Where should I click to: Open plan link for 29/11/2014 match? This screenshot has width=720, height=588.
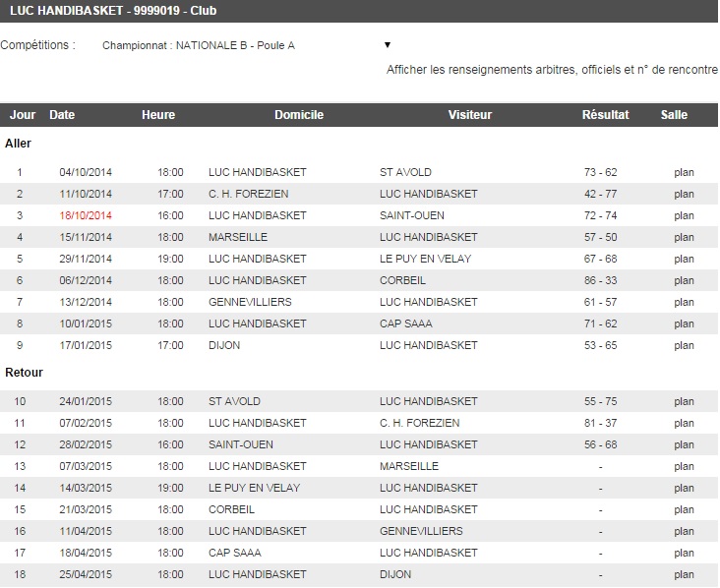684,259
